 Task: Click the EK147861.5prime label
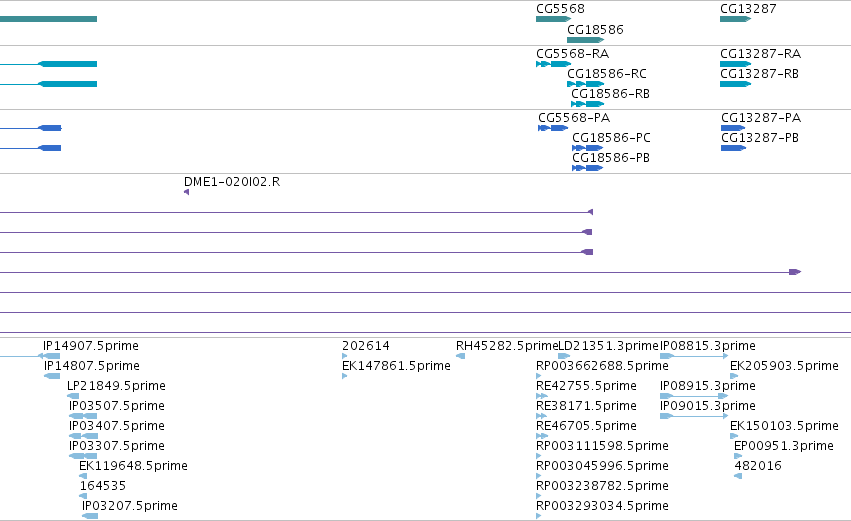(396, 366)
